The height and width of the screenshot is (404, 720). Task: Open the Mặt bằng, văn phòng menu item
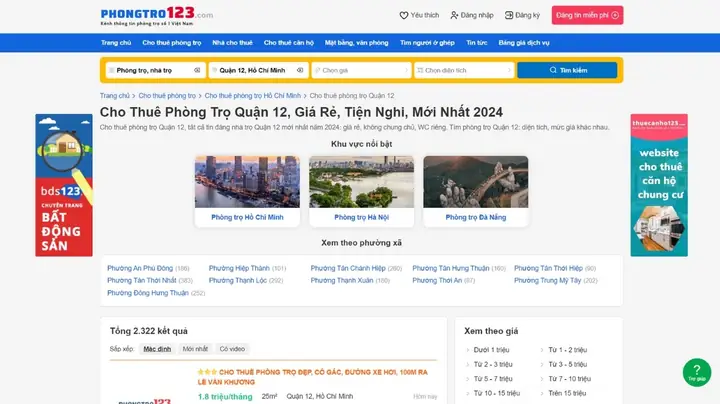click(x=357, y=43)
